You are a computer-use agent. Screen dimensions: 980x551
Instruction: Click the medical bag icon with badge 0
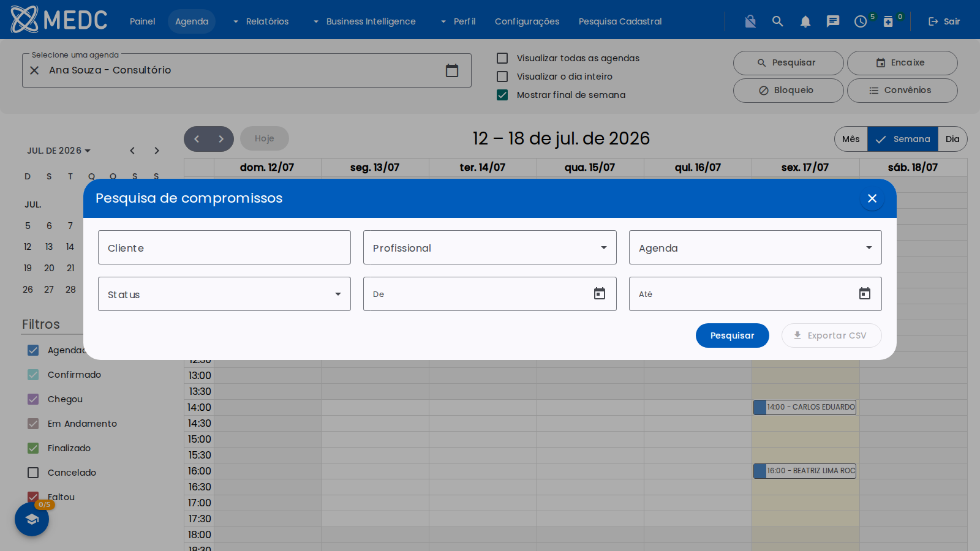[x=888, y=21]
